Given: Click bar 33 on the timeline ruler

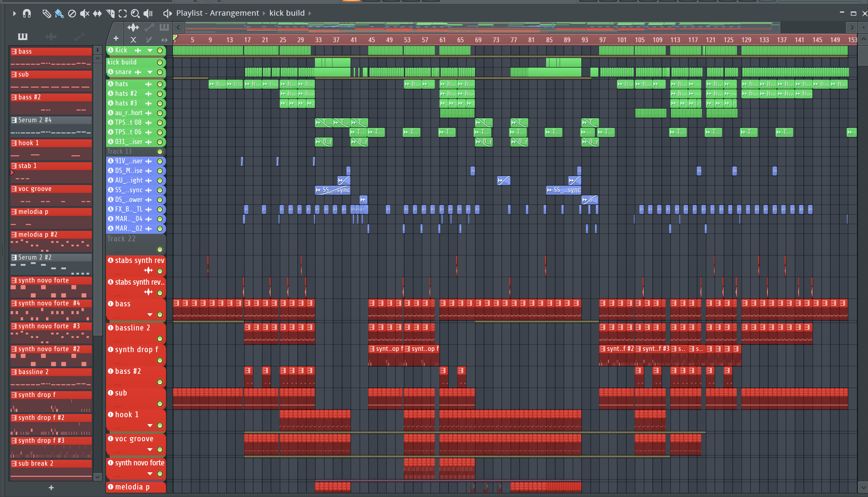Looking at the screenshot, I should 318,40.
